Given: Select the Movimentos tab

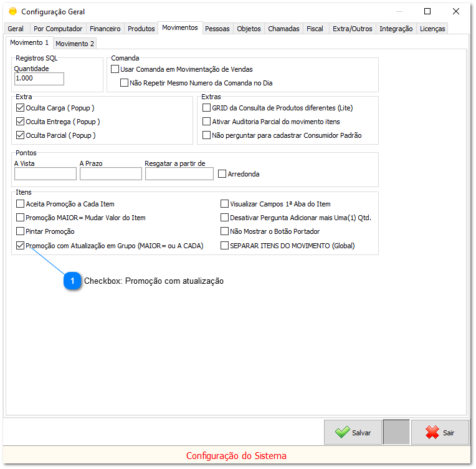Looking at the screenshot, I should pos(180,27).
